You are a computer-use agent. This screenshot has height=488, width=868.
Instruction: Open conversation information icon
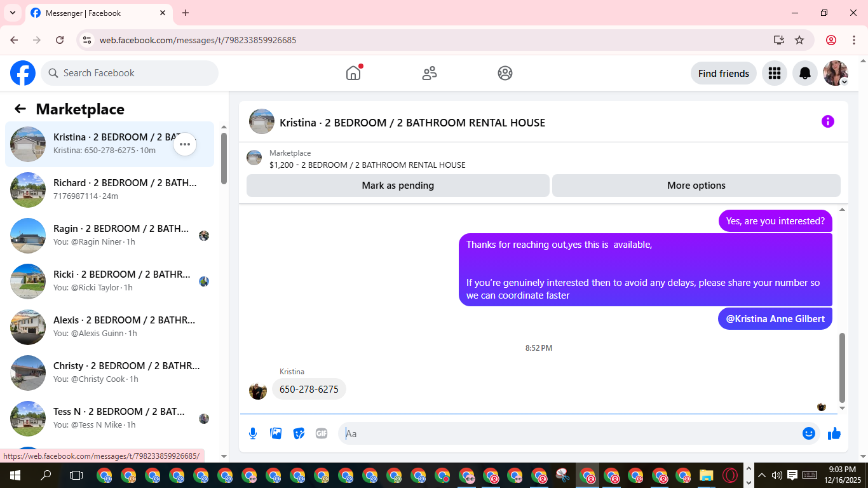827,121
